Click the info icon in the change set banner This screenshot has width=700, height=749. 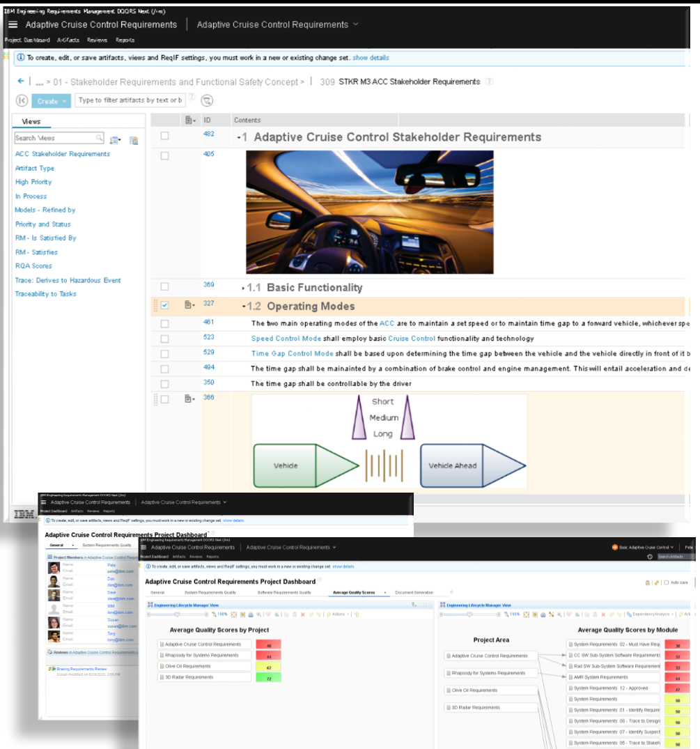[21, 57]
